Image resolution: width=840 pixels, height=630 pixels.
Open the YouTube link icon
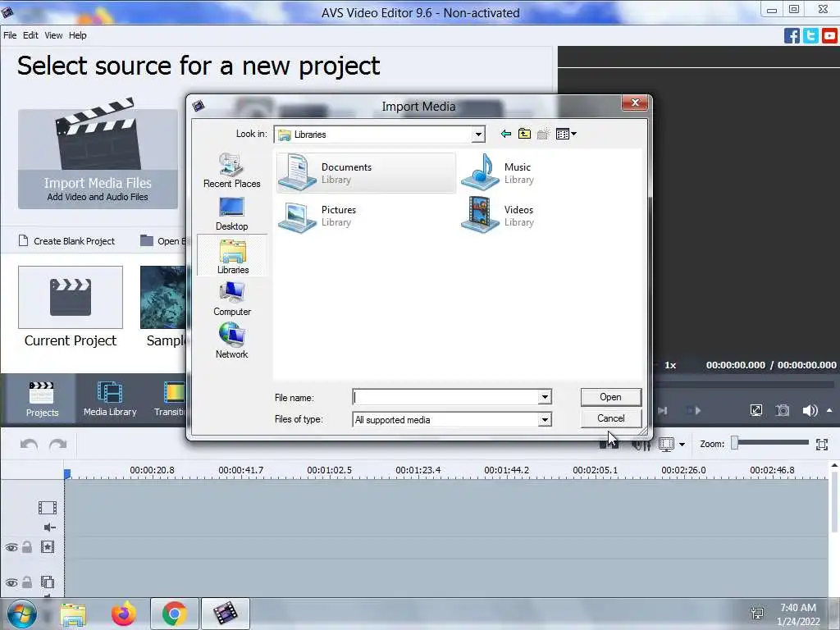click(x=830, y=36)
